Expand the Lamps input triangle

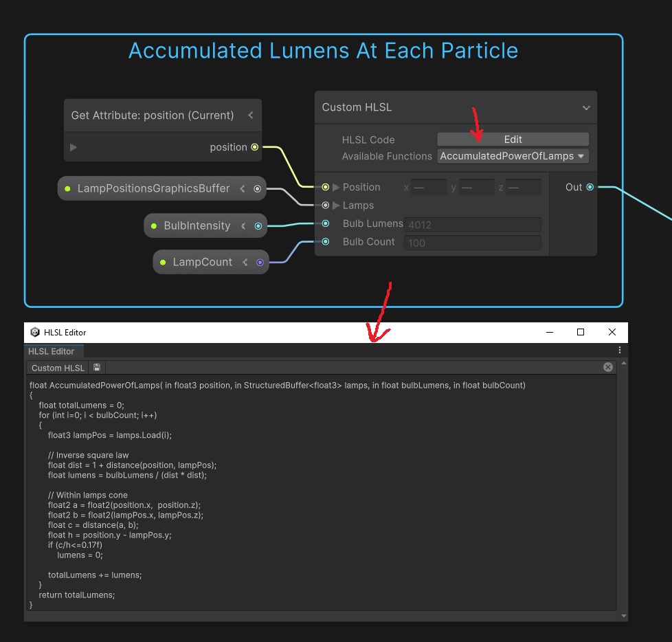point(336,206)
